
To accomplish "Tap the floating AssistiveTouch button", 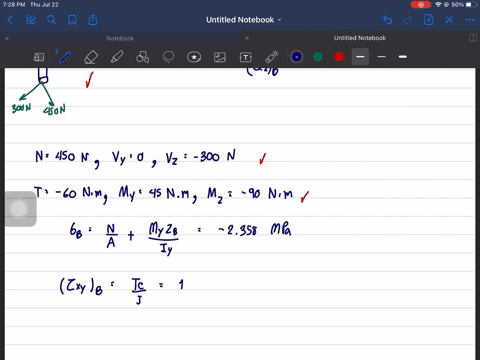I will [x=19, y=209].
